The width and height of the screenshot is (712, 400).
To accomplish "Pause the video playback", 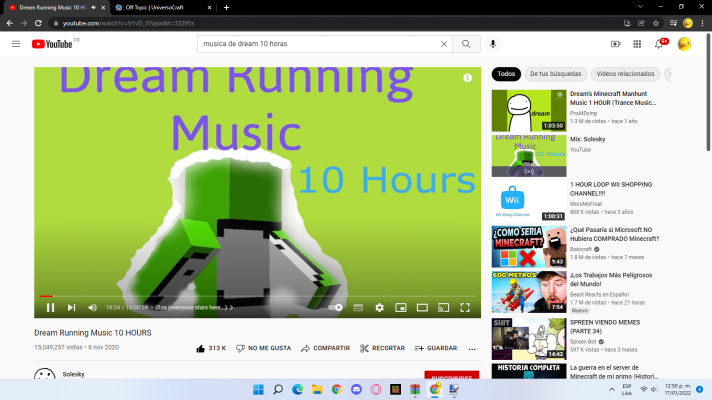I will pyautogui.click(x=50, y=307).
